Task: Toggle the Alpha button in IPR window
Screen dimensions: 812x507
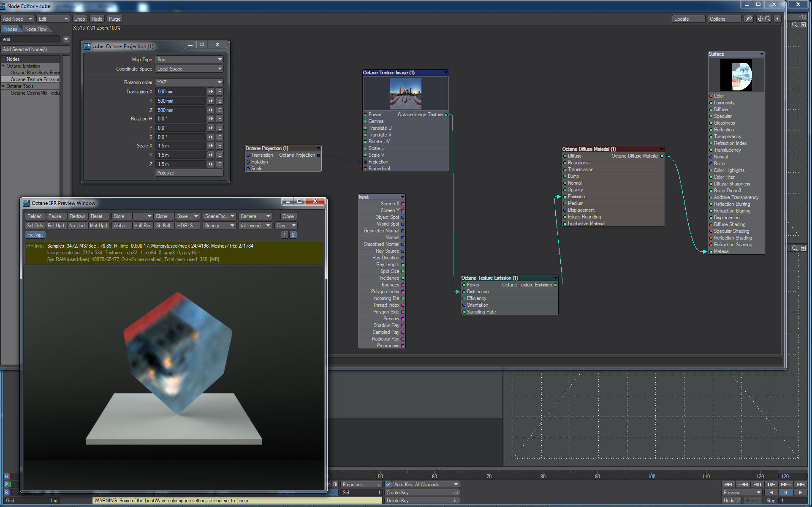Action: tap(119, 226)
